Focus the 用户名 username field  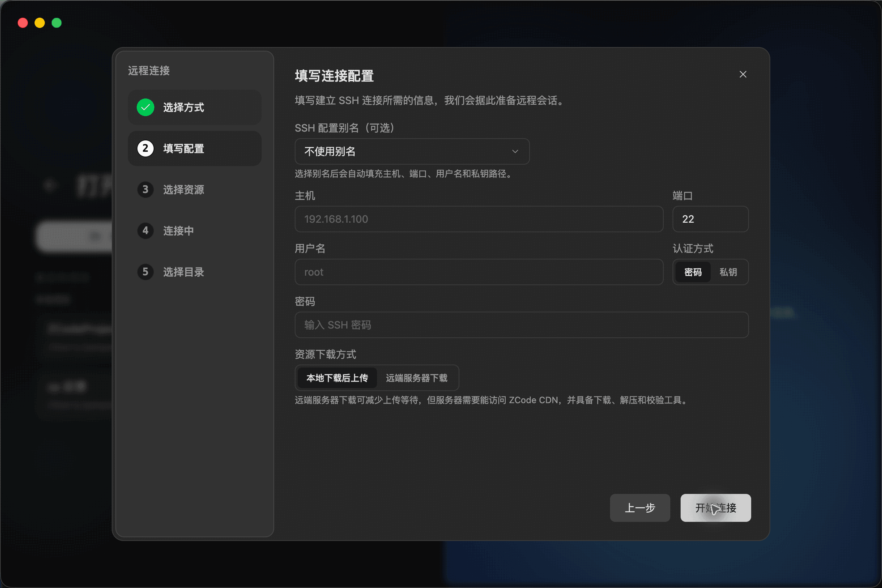[479, 272]
